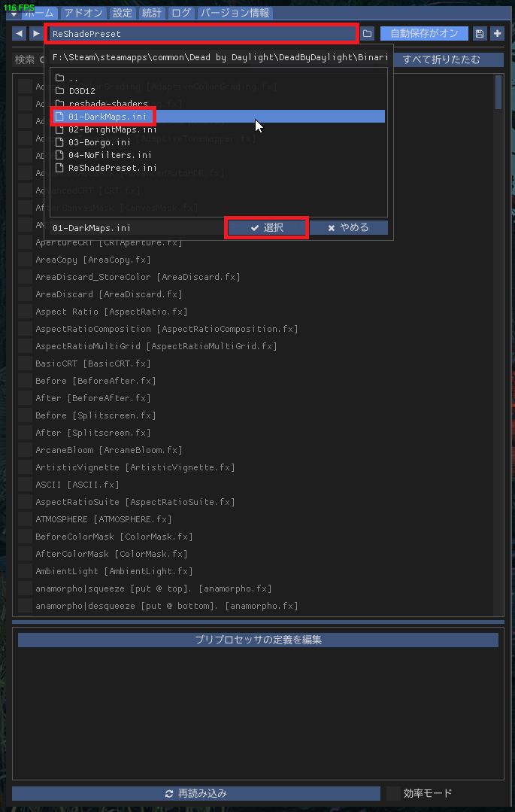Cancel with the やめる button
This screenshot has width=515, height=812.
pos(348,227)
